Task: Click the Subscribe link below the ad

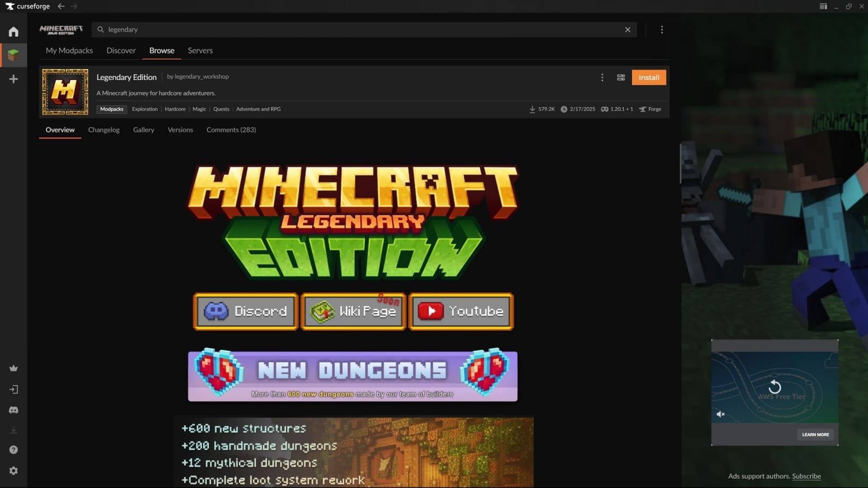Action: [x=806, y=476]
